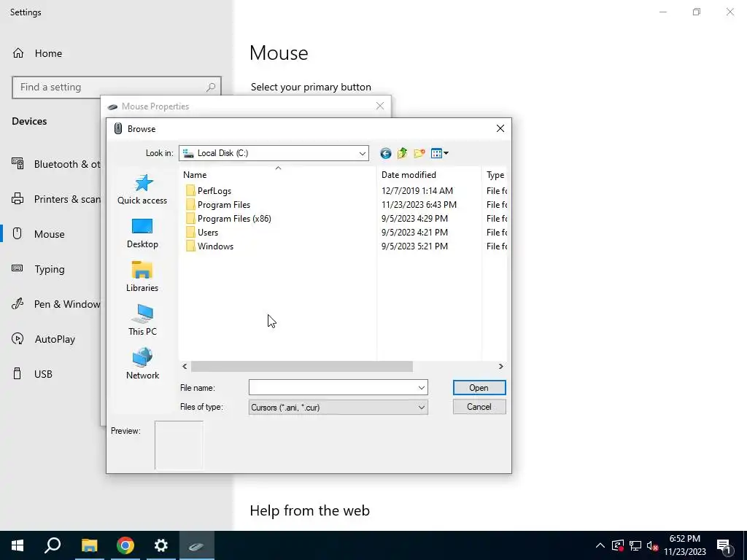This screenshot has width=747, height=560.
Task: Open taskbar Search
Action: (x=53, y=545)
